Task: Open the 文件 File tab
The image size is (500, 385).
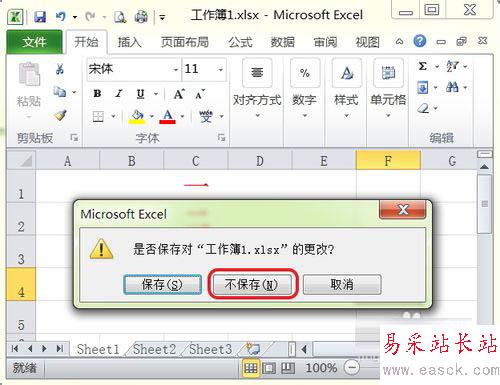Action: point(34,42)
